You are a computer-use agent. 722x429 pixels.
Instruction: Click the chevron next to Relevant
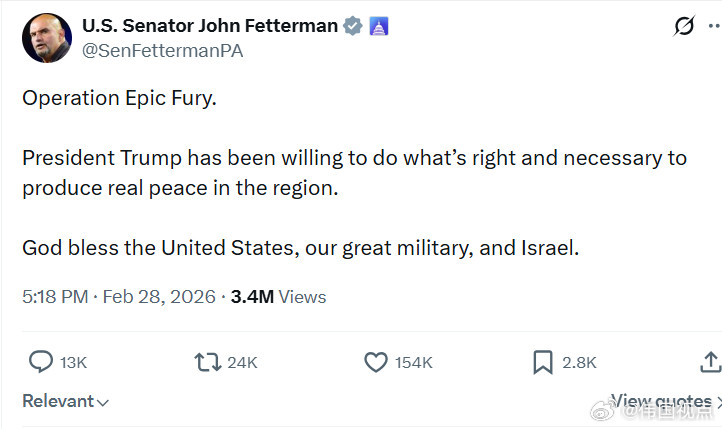tap(103, 402)
